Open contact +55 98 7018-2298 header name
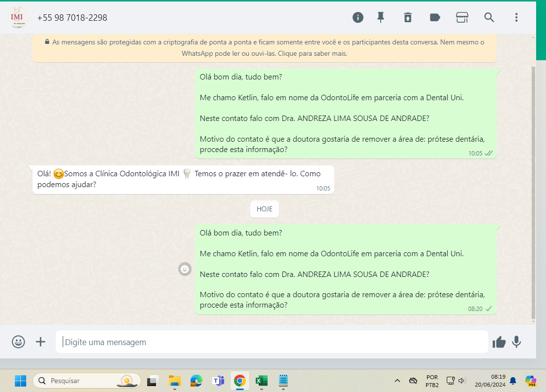The width and height of the screenshot is (546, 392). (72, 18)
